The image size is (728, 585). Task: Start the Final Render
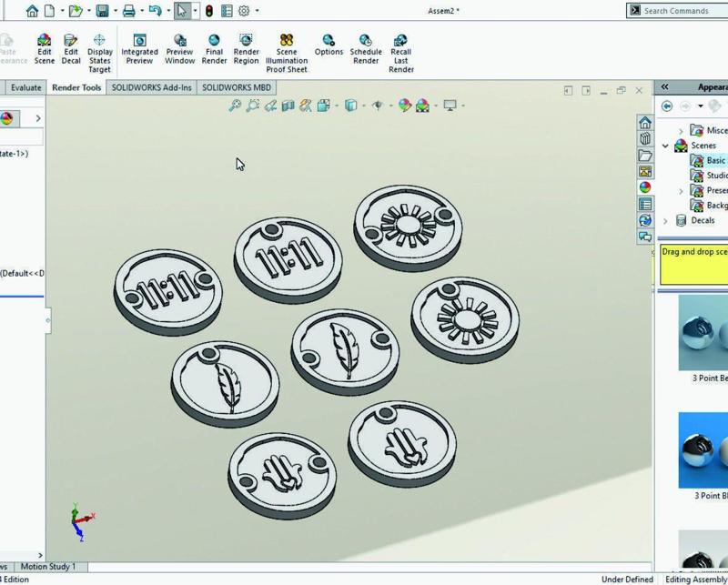(214, 49)
